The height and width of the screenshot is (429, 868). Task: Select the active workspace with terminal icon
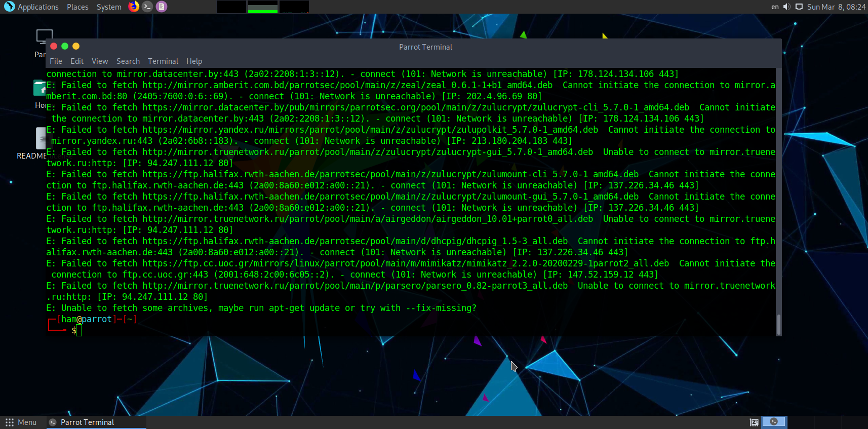click(774, 422)
